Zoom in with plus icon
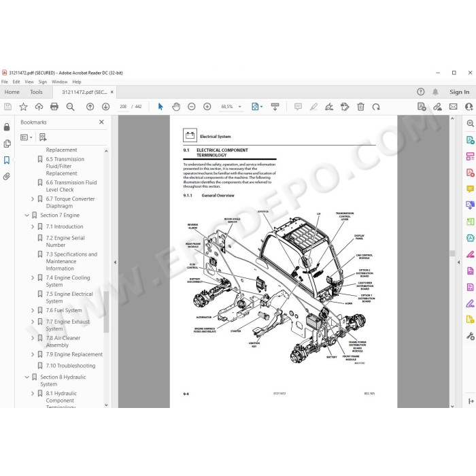 pos(207,107)
